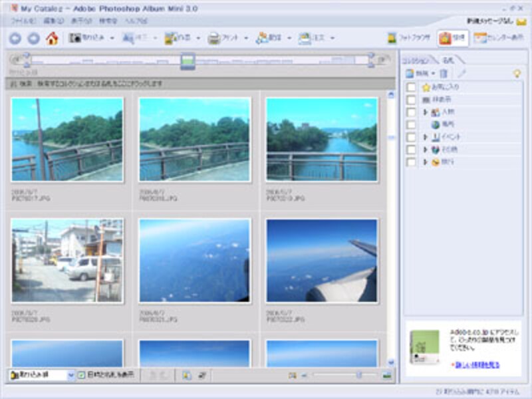Select the airplane wing aerial photo thumbnail
The height and width of the screenshot is (399, 532).
321,261
